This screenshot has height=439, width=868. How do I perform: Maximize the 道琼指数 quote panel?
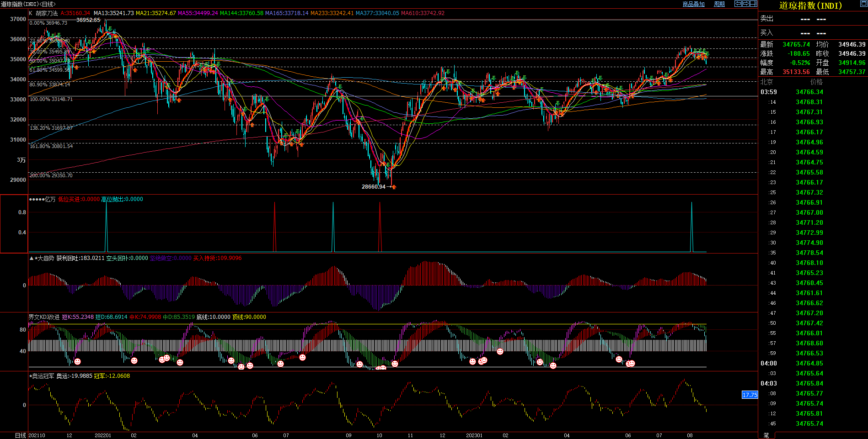863,4
